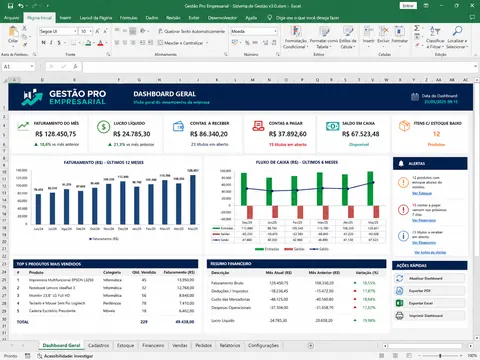Image resolution: width=480 pixels, height=360 pixels.
Task: Click the Paste (Colar) clipboard icon
Action: [x=13, y=32]
